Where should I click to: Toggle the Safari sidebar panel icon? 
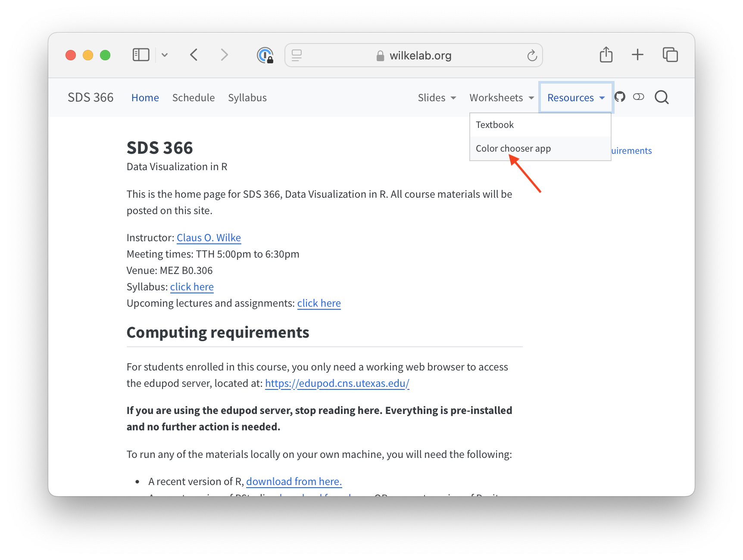(x=140, y=55)
